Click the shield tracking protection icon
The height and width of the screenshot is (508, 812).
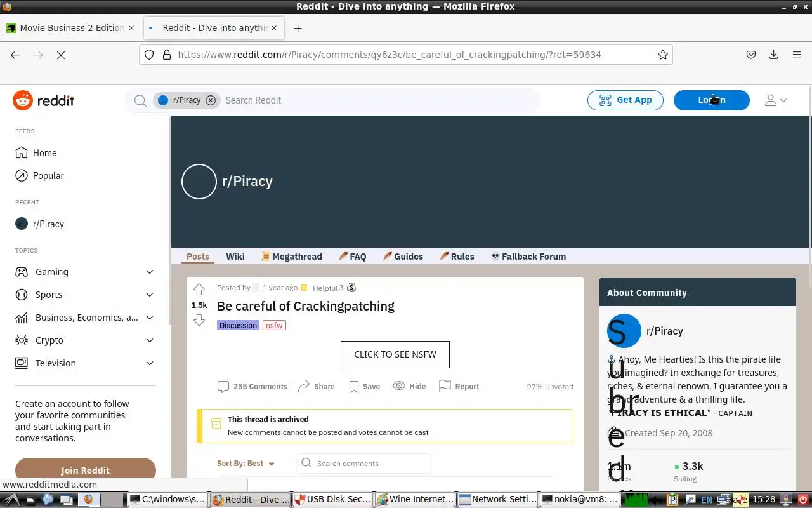pos(149,55)
